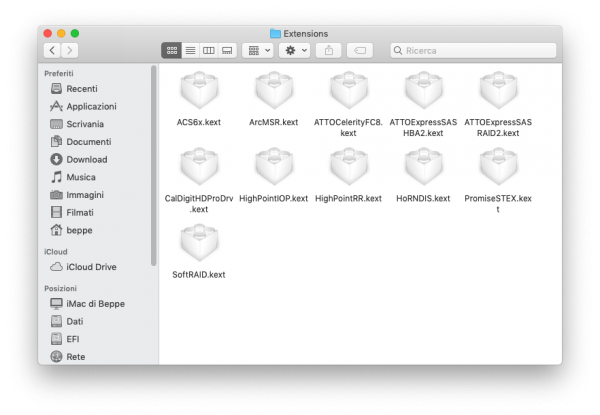The width and height of the screenshot is (600, 415).
Task: Click the Extensions folder title icon
Action: tap(275, 34)
